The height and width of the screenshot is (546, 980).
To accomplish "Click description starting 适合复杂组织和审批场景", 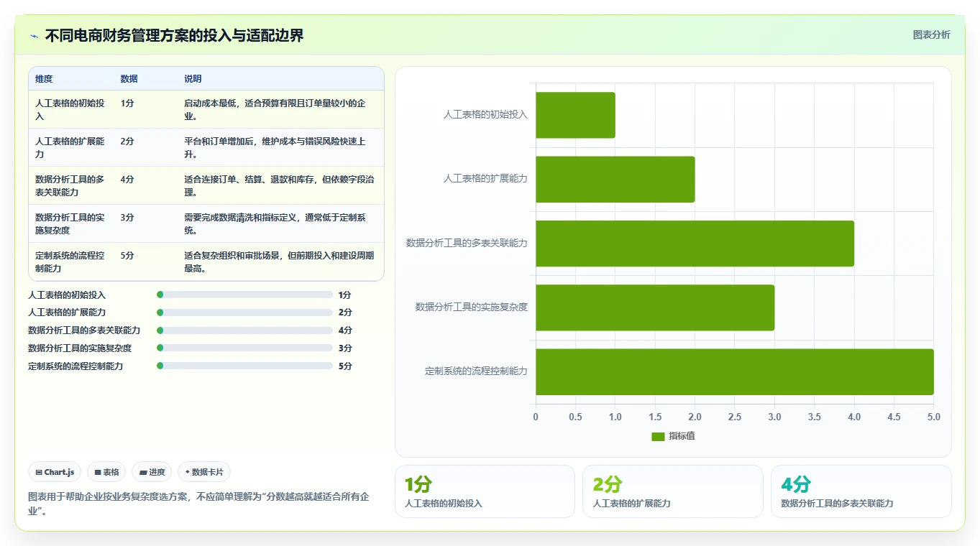I will 279,262.
